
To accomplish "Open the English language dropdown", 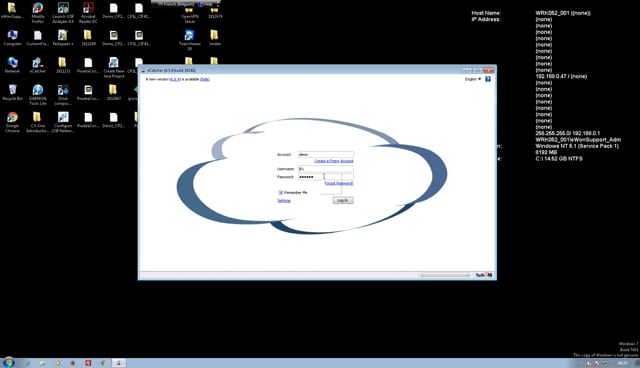I will coord(473,79).
